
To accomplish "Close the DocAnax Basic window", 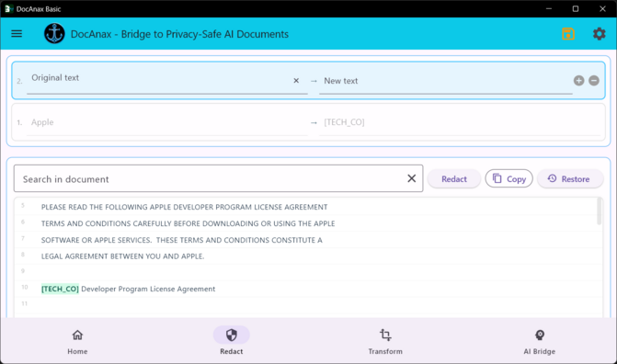I will [x=602, y=8].
